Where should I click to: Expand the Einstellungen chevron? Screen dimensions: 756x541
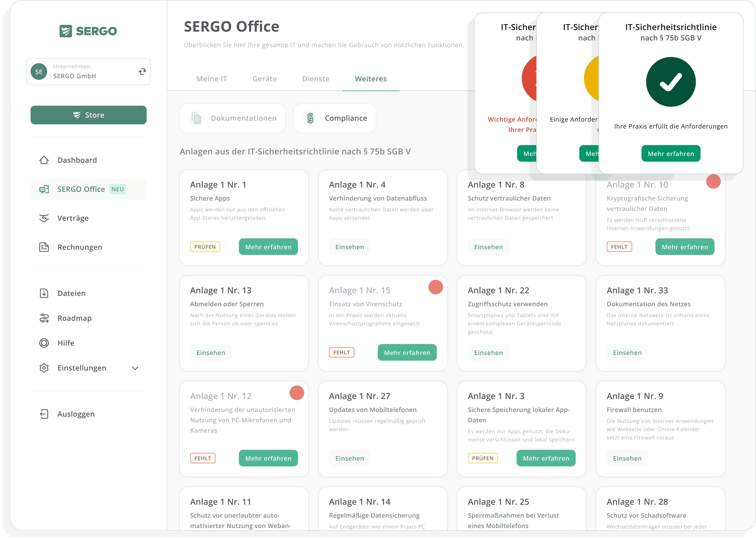[x=135, y=368]
